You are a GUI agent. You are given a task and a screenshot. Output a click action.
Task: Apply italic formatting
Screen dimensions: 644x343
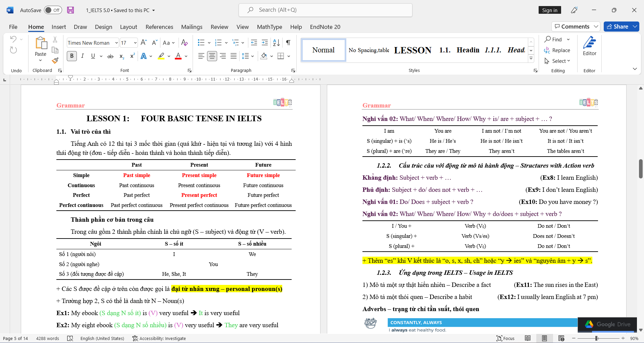[x=82, y=56]
